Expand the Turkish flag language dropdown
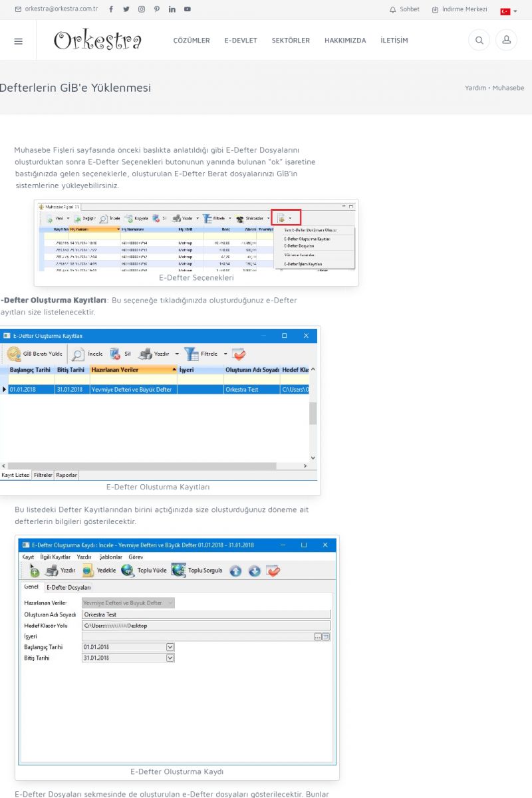Viewport: 532px width, 798px height. coord(509,11)
